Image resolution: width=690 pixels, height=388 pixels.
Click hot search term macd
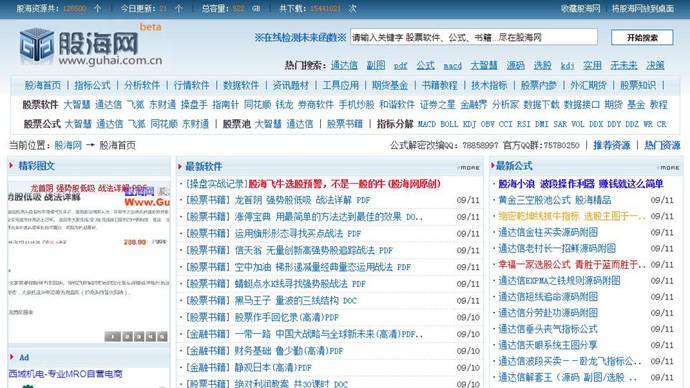[452, 66]
